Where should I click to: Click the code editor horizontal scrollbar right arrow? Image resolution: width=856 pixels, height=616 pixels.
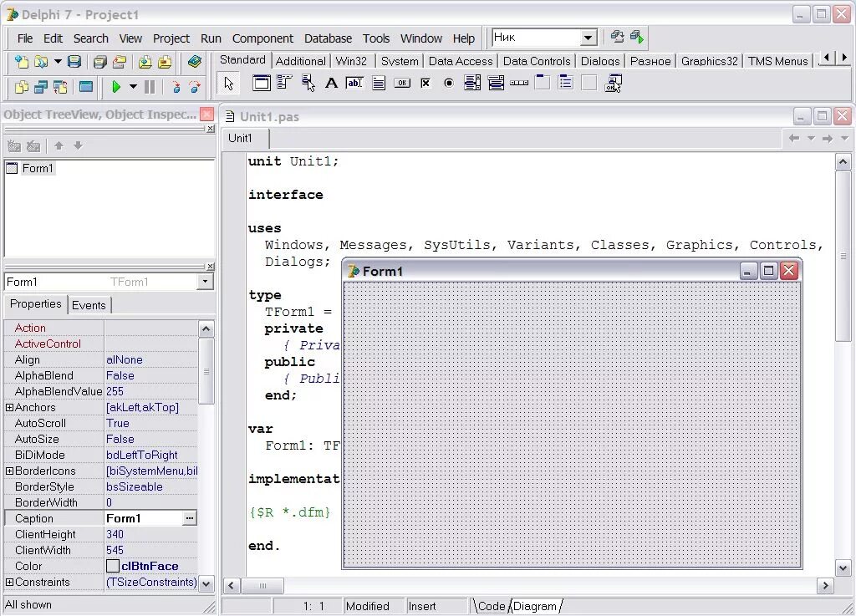coord(825,586)
